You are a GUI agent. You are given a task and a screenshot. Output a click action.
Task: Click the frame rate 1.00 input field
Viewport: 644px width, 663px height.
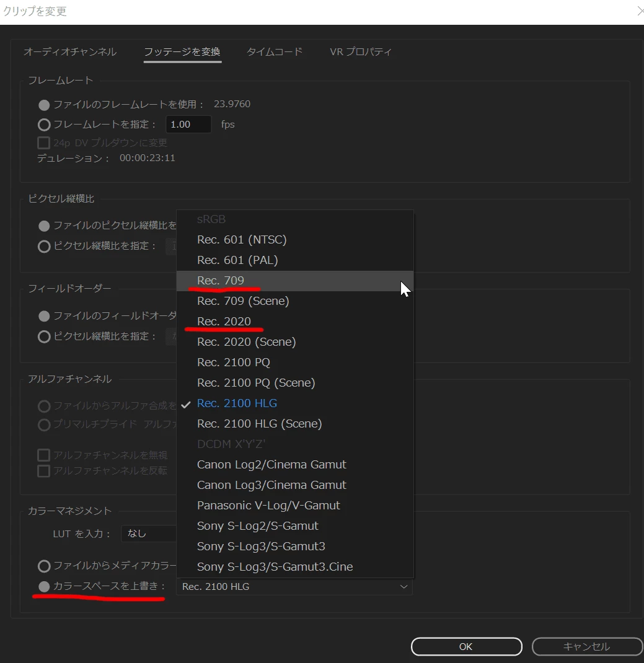pos(188,125)
